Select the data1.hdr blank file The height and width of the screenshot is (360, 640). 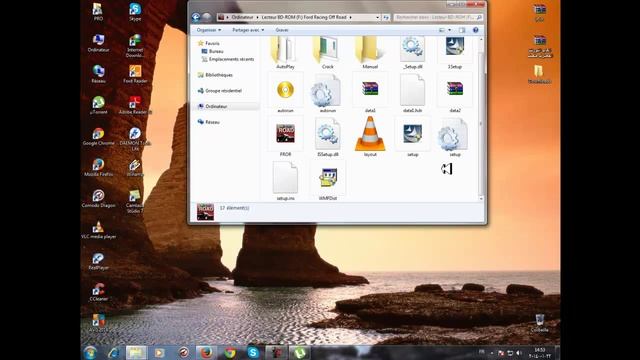(412, 93)
